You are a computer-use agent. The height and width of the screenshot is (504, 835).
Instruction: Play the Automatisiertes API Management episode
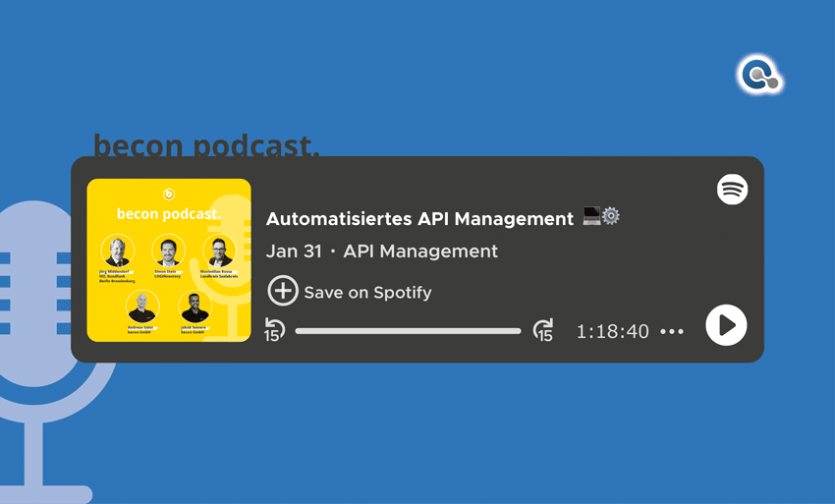(x=726, y=325)
